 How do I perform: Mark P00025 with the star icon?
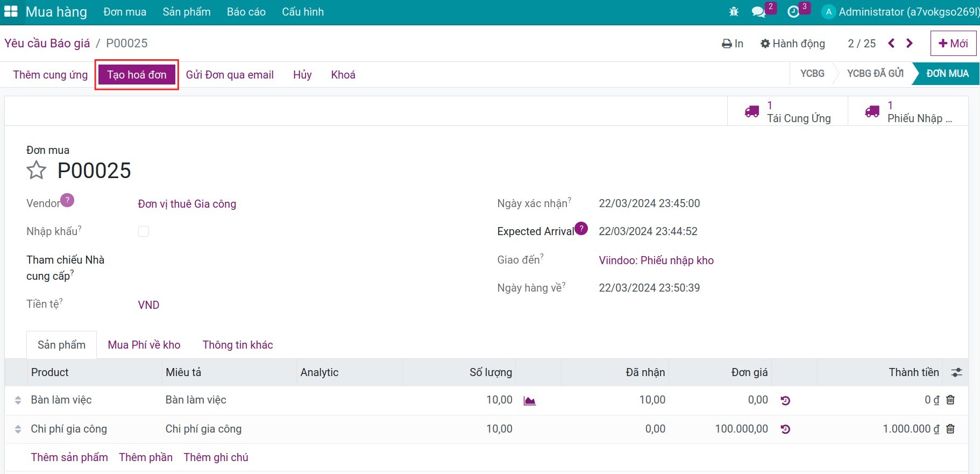pos(37,170)
